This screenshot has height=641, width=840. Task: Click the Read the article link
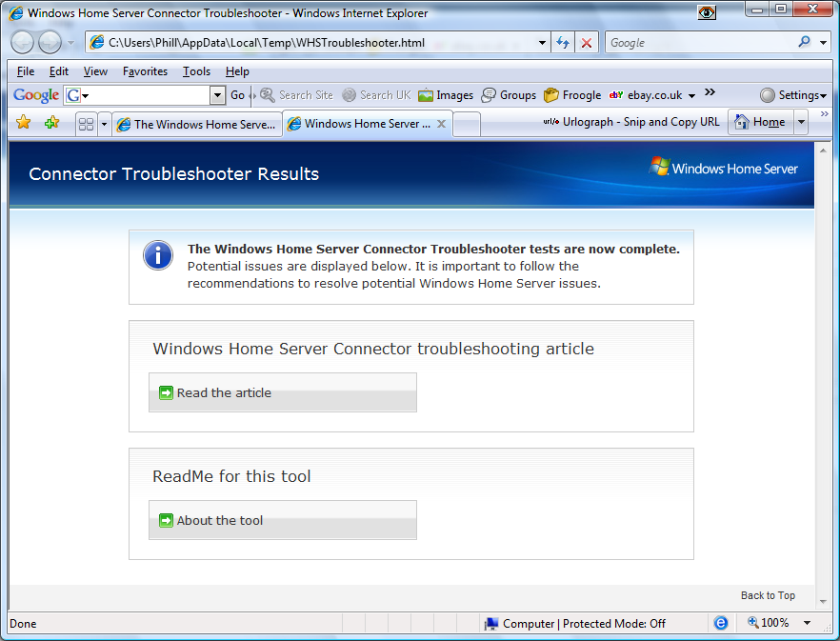224,392
